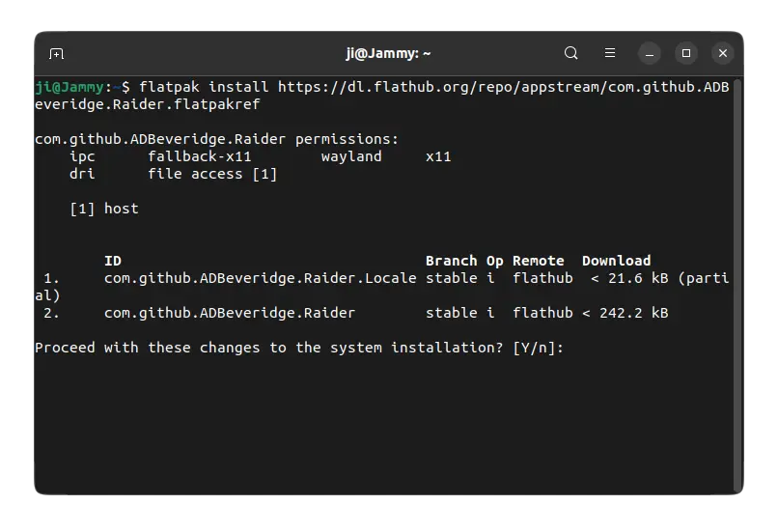The width and height of the screenshot is (778, 532).
Task: Click the 'ipc' permission entry
Action: click(x=82, y=156)
